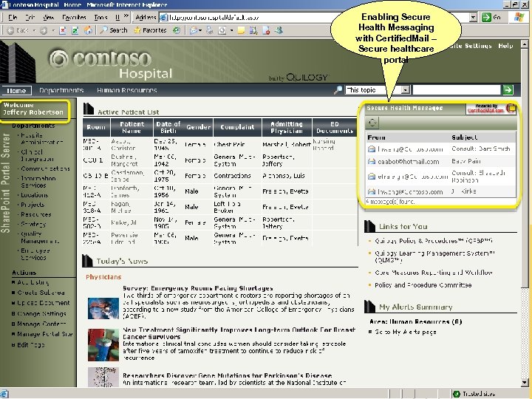The height and width of the screenshot is (399, 532).
Task: Click the Complaint column header
Action: pyautogui.click(x=237, y=127)
